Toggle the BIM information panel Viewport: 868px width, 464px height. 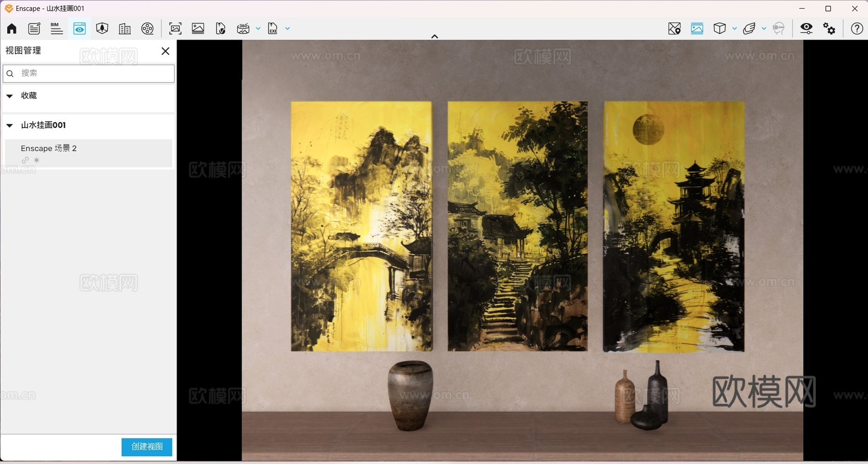click(x=56, y=28)
